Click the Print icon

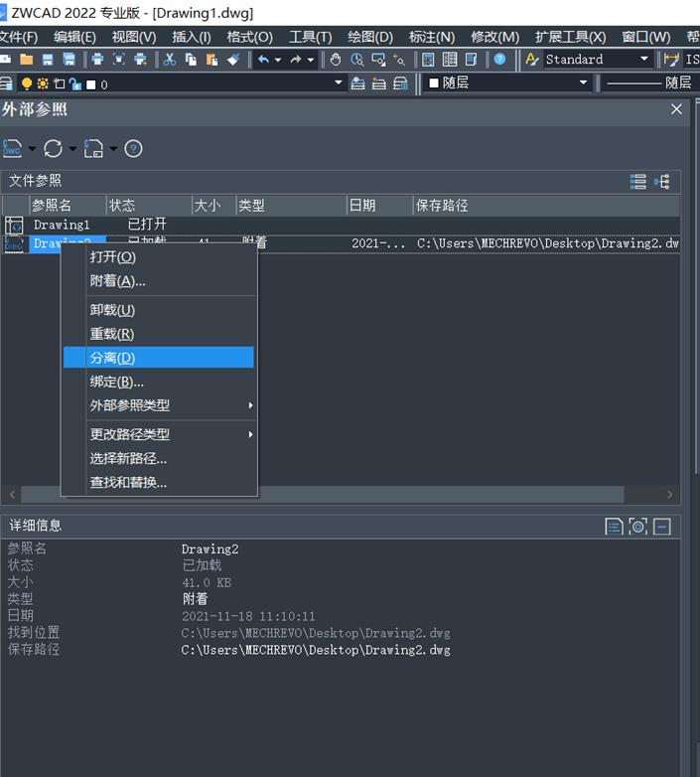click(x=97, y=60)
